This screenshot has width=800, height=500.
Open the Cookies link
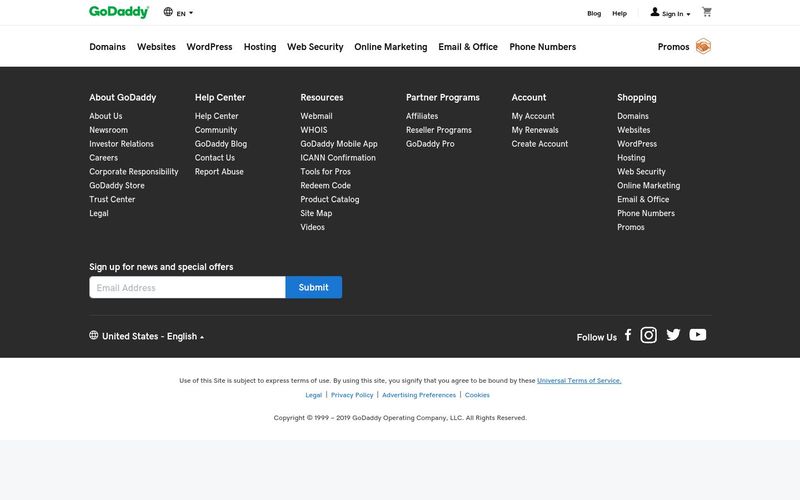click(477, 395)
